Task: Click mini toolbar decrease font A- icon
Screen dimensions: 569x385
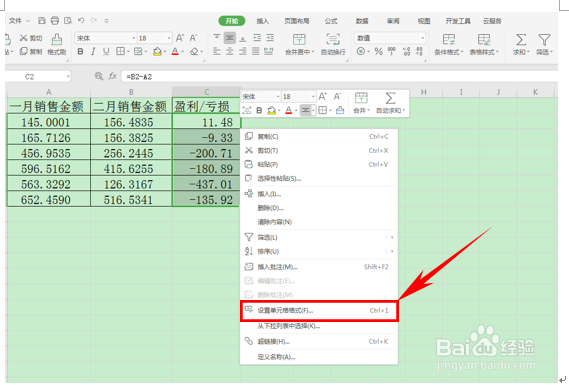Action: [x=337, y=97]
